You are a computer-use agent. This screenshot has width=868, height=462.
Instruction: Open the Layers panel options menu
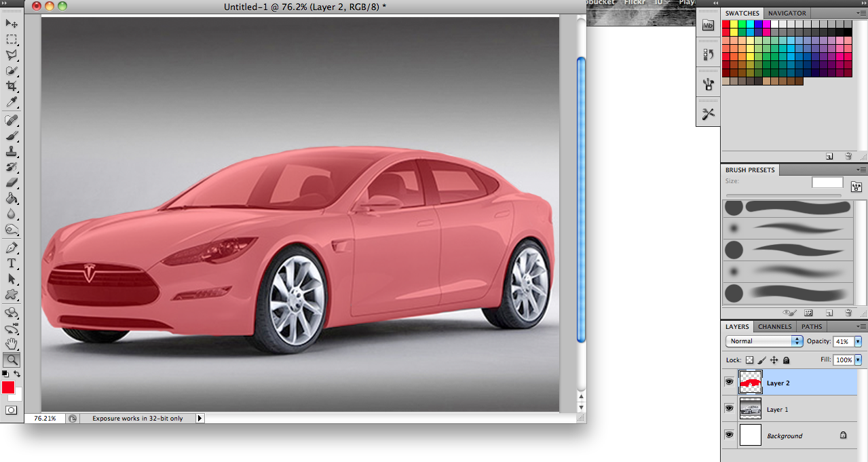pos(862,326)
